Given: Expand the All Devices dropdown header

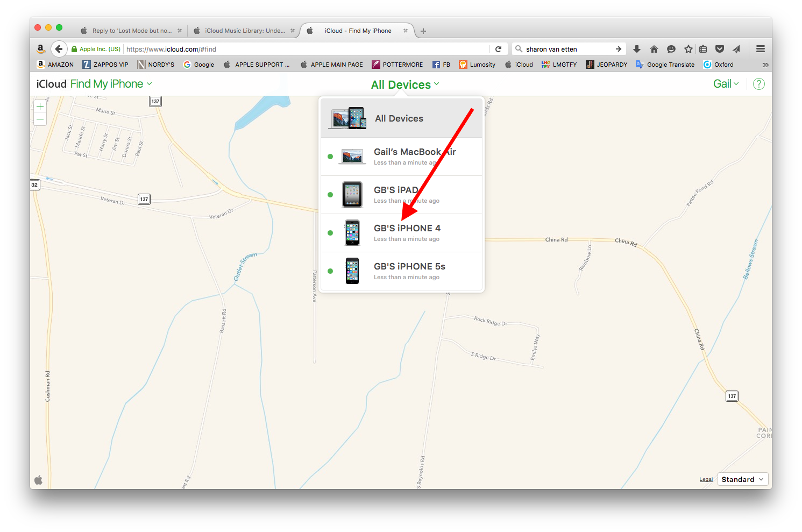Looking at the screenshot, I should [x=405, y=84].
